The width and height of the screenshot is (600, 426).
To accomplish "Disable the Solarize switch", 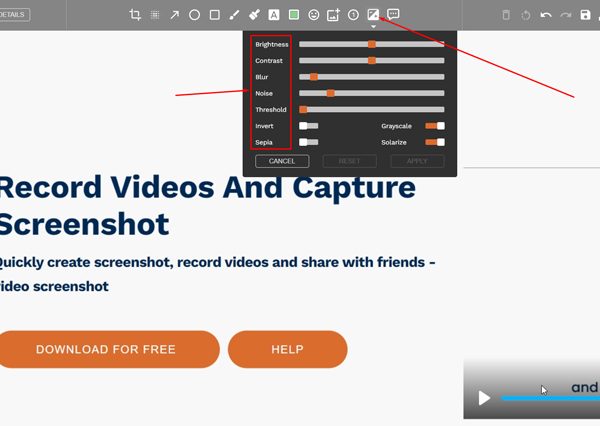I will [x=435, y=142].
